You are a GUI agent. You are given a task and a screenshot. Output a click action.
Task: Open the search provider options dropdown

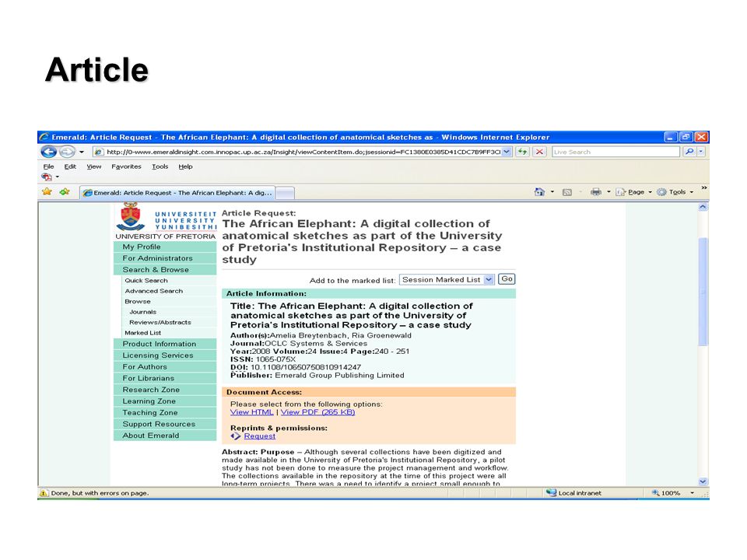pyautogui.click(x=701, y=152)
